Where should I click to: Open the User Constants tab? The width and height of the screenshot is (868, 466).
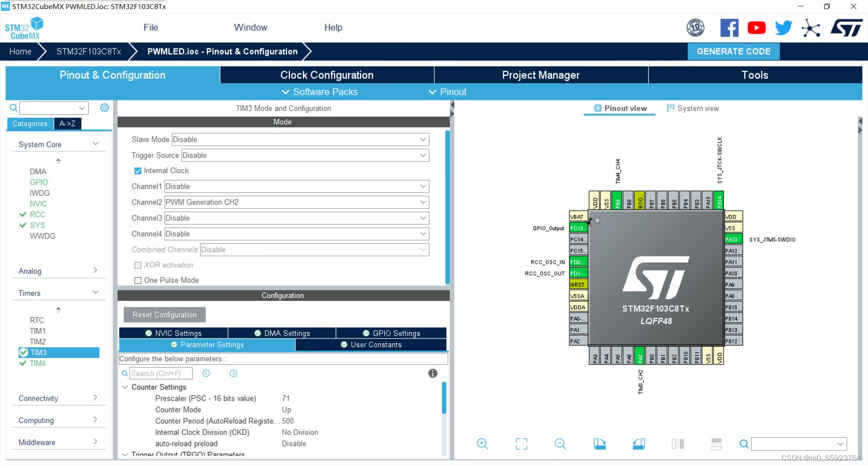[371, 345]
